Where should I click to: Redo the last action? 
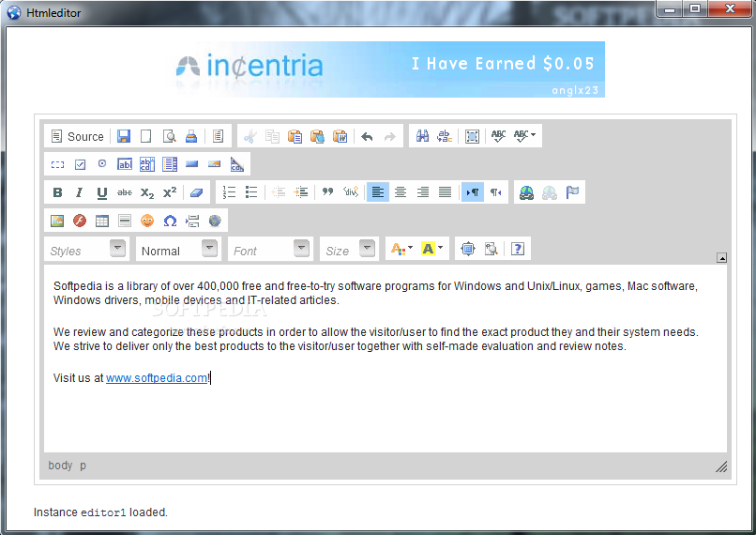(389, 136)
